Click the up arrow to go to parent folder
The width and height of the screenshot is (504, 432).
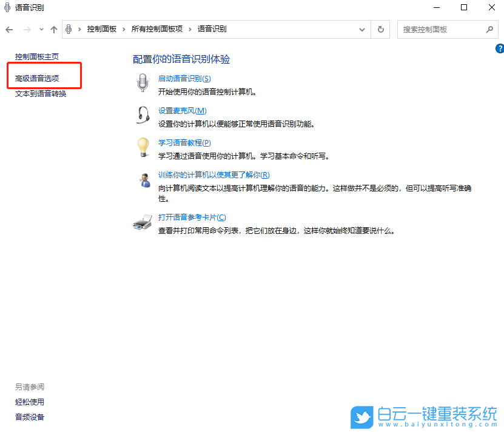(53, 29)
